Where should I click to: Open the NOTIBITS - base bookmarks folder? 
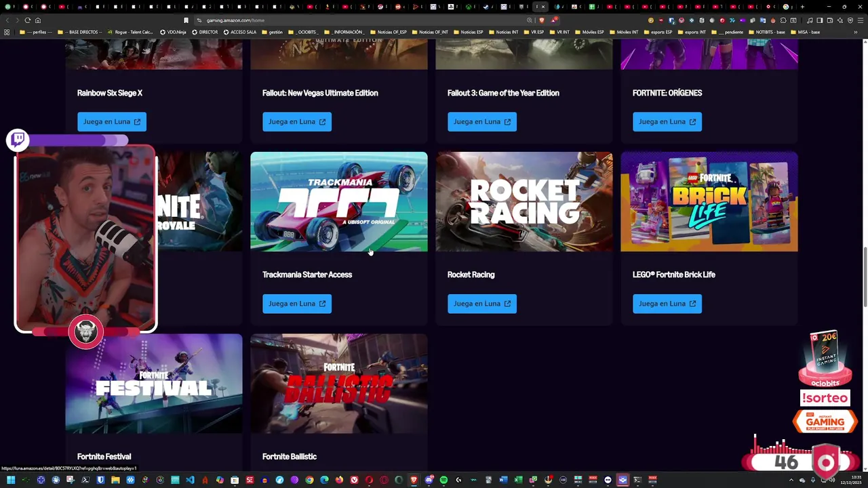click(766, 32)
